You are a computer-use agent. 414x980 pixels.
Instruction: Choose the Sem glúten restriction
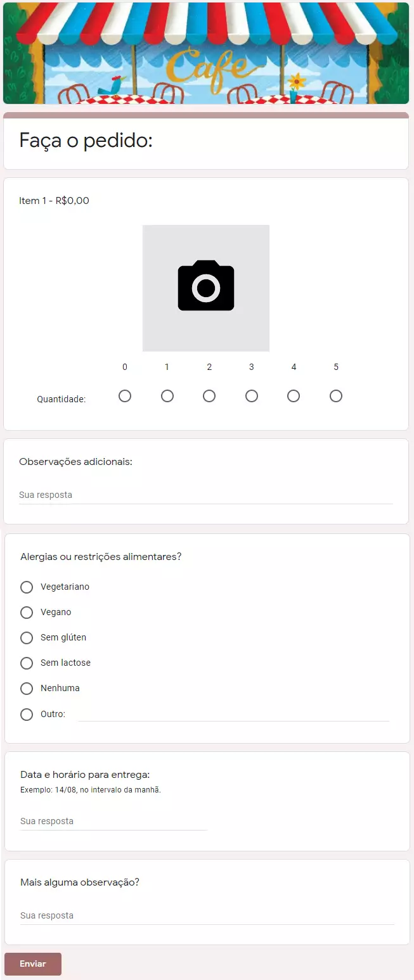tap(27, 638)
